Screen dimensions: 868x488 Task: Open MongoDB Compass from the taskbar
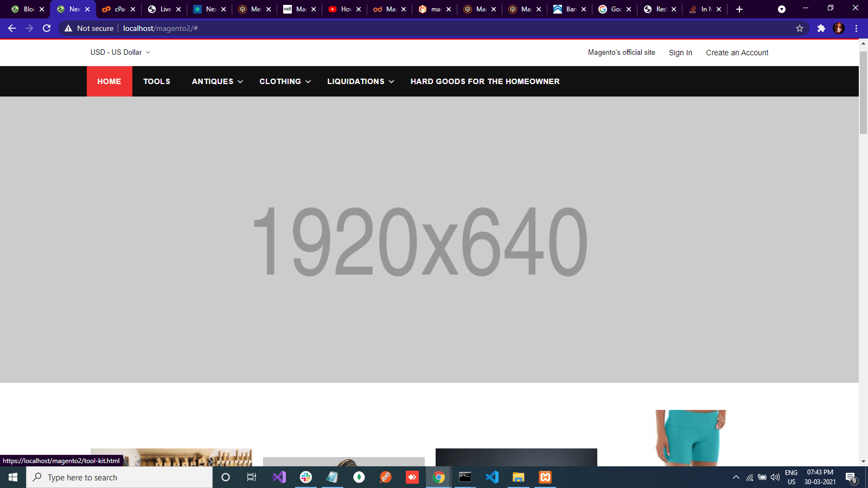coord(359,477)
